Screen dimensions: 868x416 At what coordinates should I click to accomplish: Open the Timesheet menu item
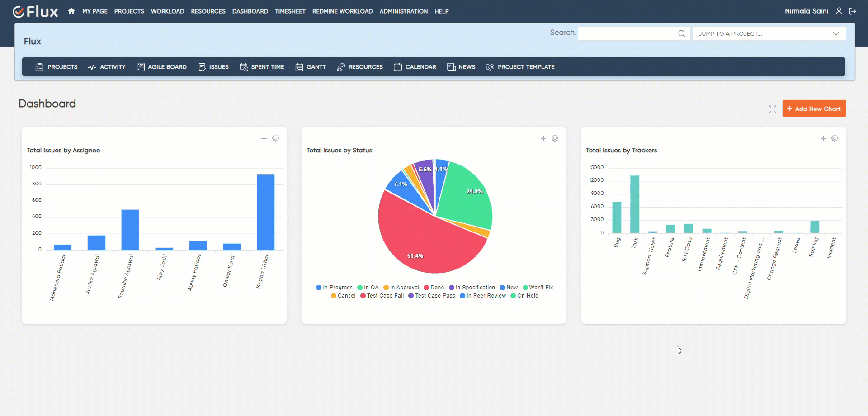[290, 11]
